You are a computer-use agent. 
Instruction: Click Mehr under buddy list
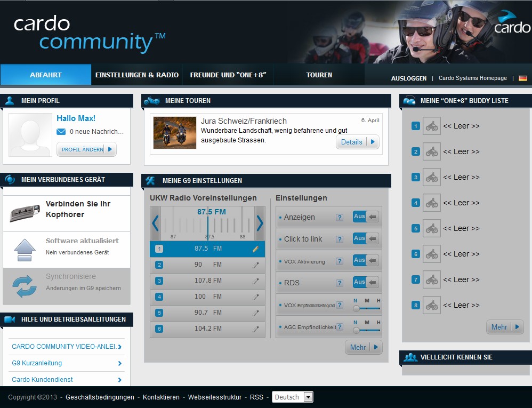505,327
